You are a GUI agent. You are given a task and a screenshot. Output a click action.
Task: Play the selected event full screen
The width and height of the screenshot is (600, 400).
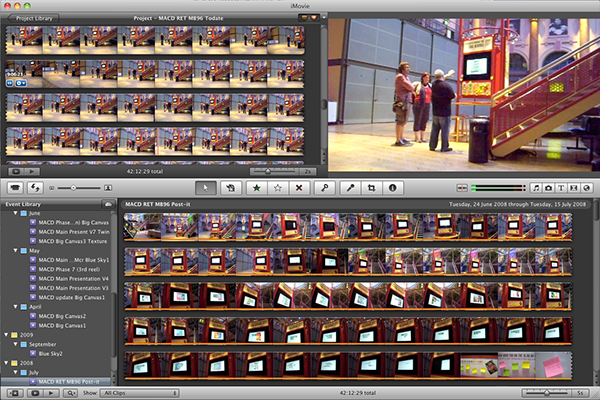(x=35, y=393)
